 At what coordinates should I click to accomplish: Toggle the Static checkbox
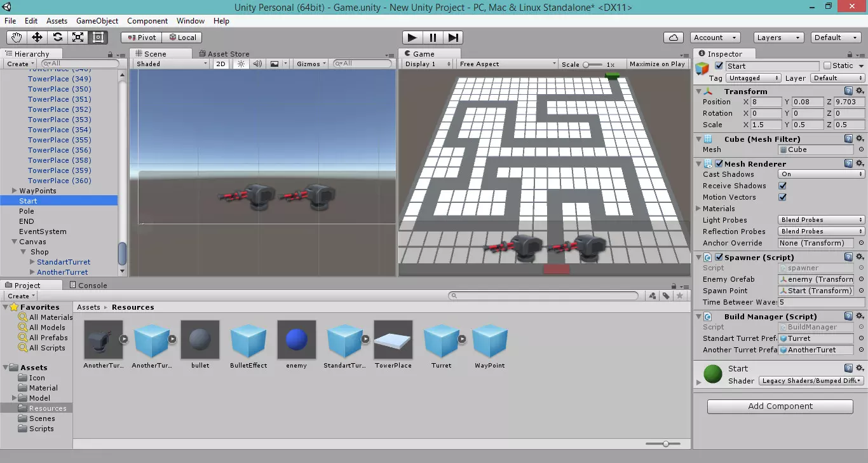click(x=827, y=66)
